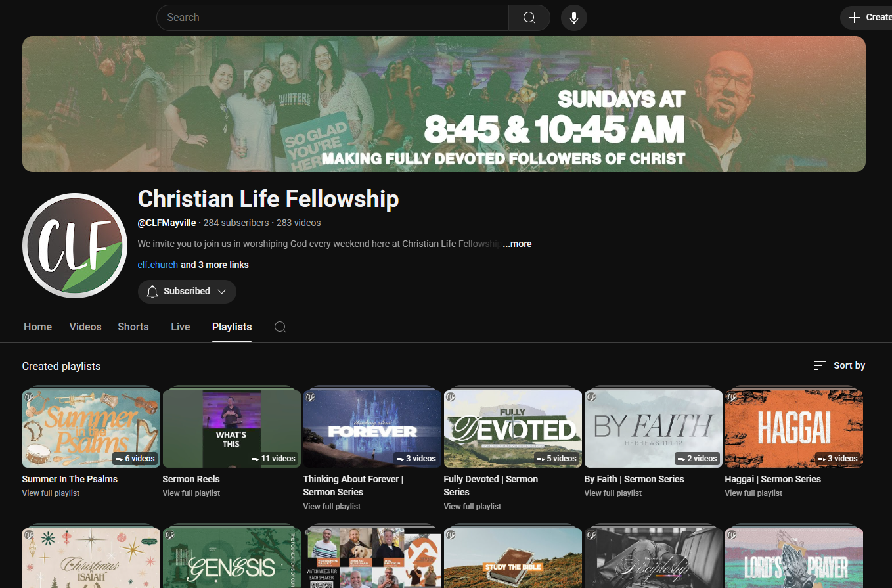Viewport: 892px width, 588px height.
Task: Click the 2 videos badge
Action: click(x=697, y=458)
